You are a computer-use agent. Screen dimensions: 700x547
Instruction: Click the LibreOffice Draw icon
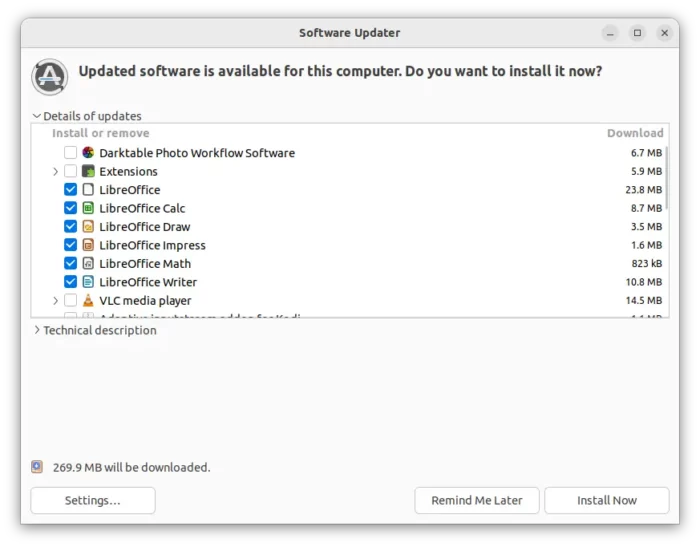[x=88, y=226]
